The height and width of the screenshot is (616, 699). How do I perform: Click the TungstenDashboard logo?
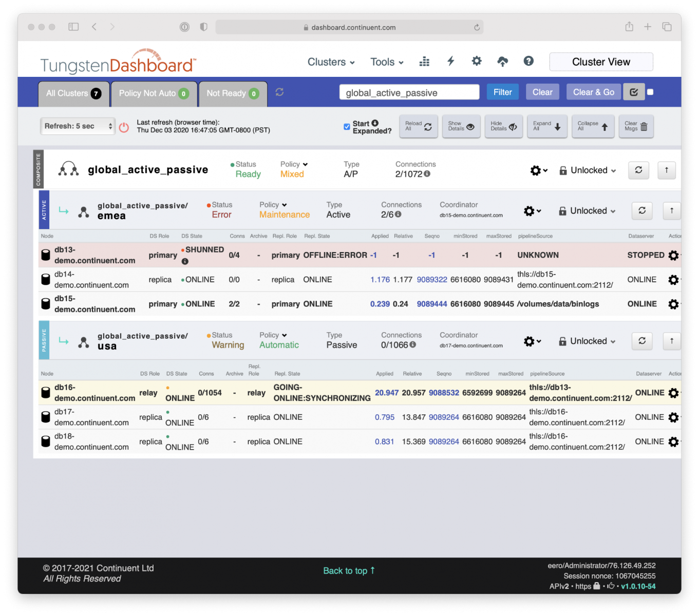tap(118, 62)
